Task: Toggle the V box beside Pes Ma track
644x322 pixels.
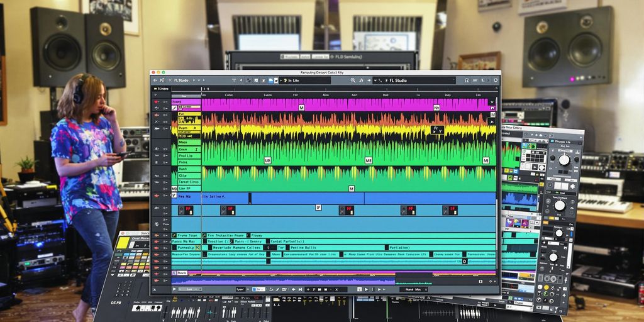Action: pos(174,196)
